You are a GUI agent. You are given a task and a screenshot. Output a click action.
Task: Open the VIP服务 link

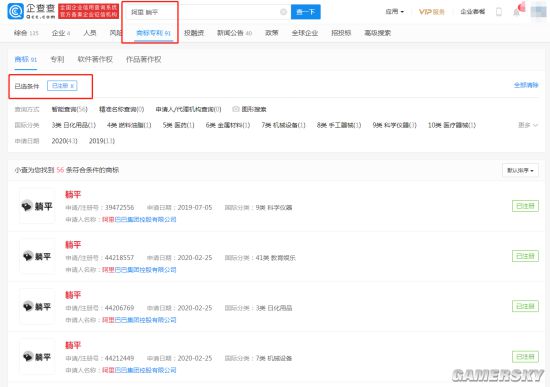click(x=431, y=12)
